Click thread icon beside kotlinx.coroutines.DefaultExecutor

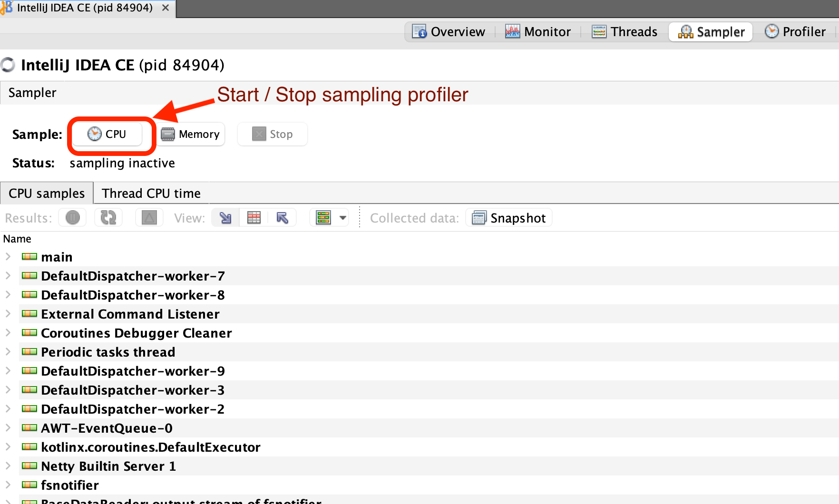[29, 447]
